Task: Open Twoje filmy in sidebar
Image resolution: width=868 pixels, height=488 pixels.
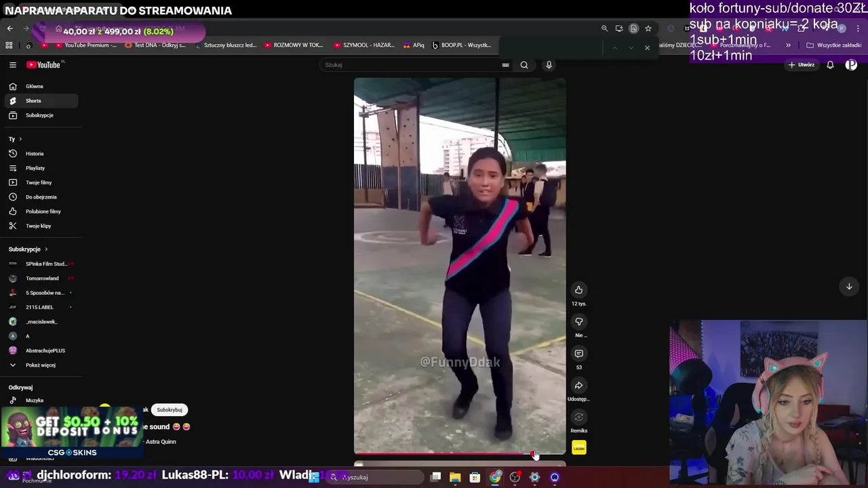Action: pyautogui.click(x=41, y=182)
